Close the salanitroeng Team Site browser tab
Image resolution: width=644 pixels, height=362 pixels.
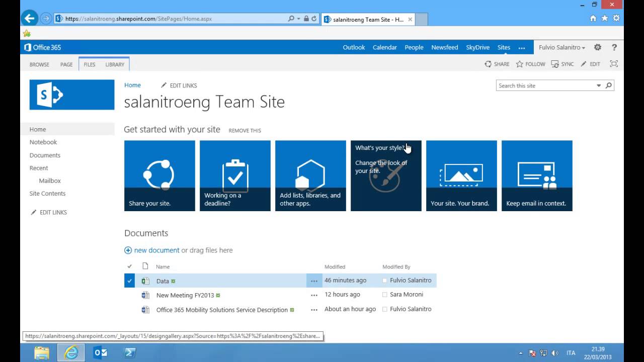tap(411, 19)
